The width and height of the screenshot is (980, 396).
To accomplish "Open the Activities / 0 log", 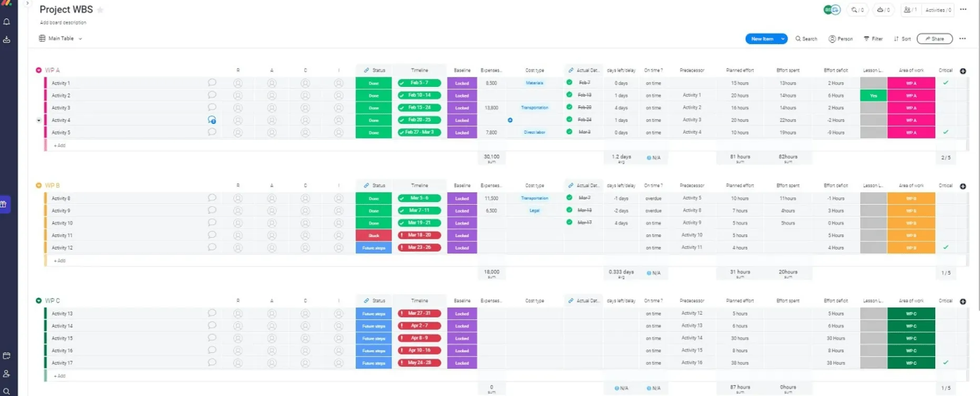I will [938, 10].
